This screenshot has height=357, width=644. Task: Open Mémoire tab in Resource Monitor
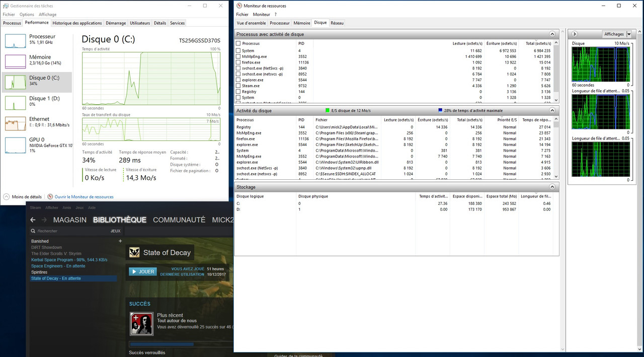tap(302, 23)
